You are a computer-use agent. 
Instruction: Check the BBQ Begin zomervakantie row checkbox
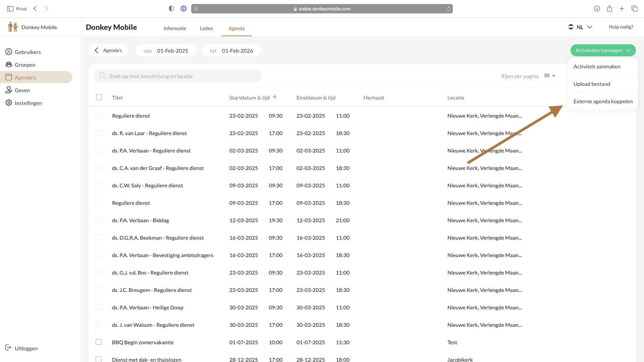tap(99, 342)
